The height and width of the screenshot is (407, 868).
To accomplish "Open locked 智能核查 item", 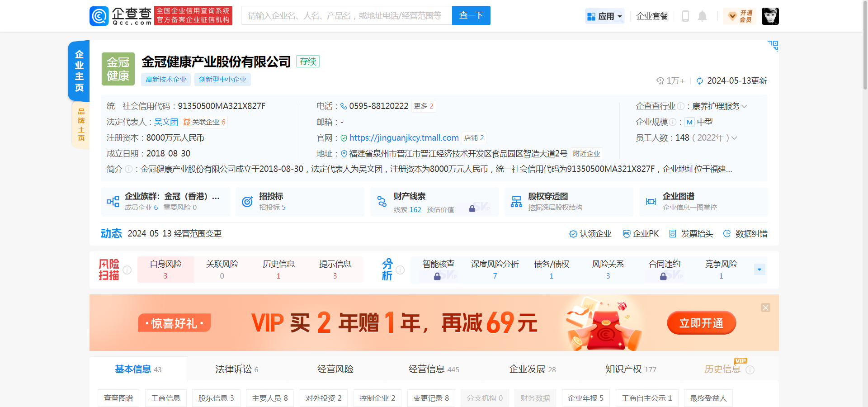I will click(439, 270).
